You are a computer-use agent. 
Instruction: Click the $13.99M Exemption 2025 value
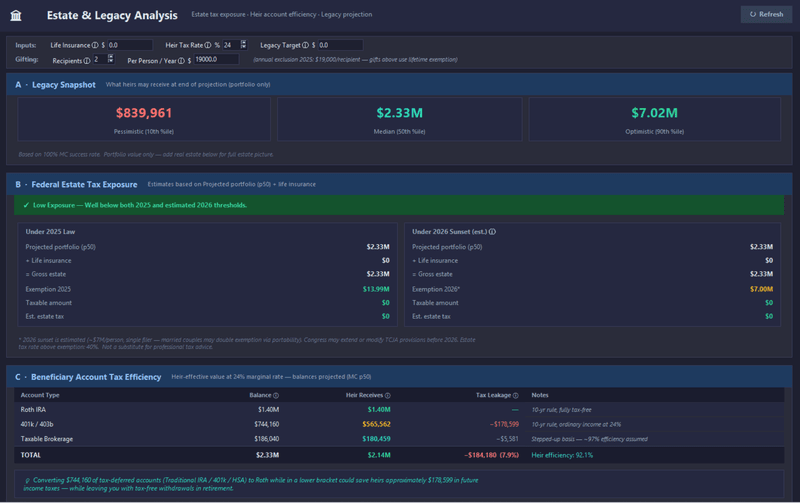tap(376, 289)
